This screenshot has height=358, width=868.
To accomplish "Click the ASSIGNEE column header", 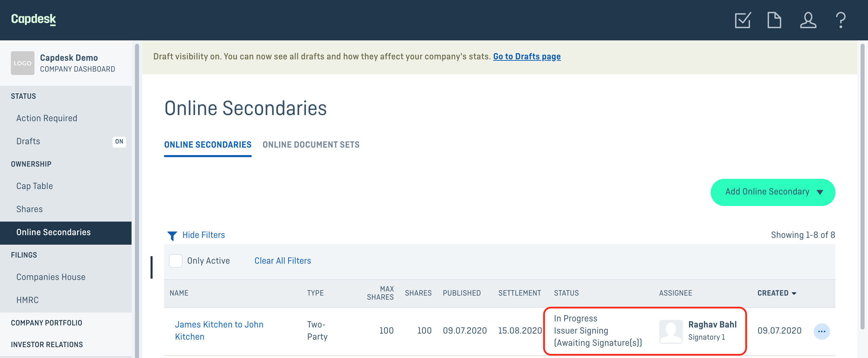I will [x=675, y=293].
